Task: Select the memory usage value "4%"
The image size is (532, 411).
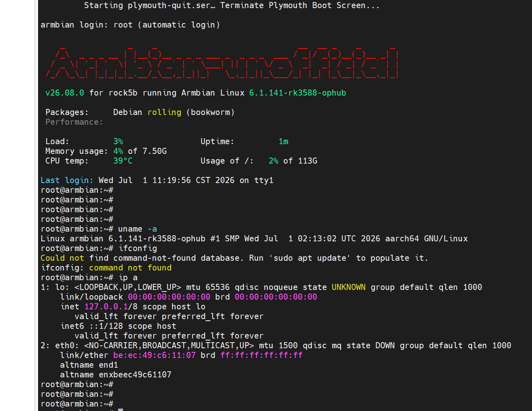Action: click(x=118, y=151)
